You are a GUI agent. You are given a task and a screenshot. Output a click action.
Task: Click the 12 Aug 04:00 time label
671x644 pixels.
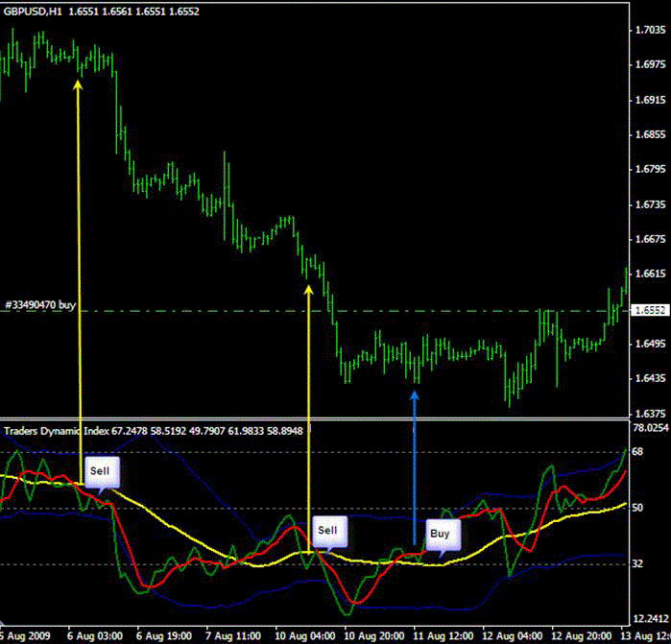(x=513, y=636)
